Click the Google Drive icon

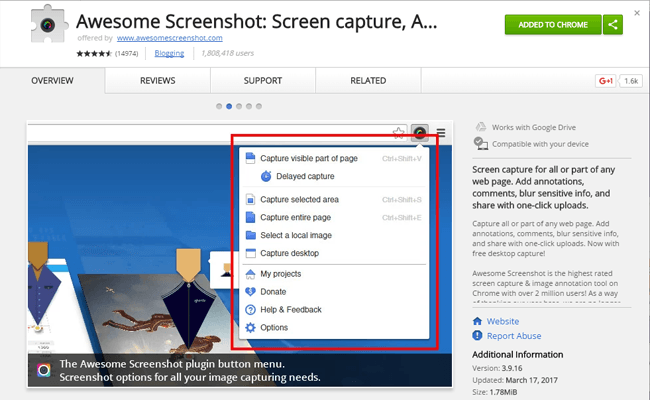[480, 127]
